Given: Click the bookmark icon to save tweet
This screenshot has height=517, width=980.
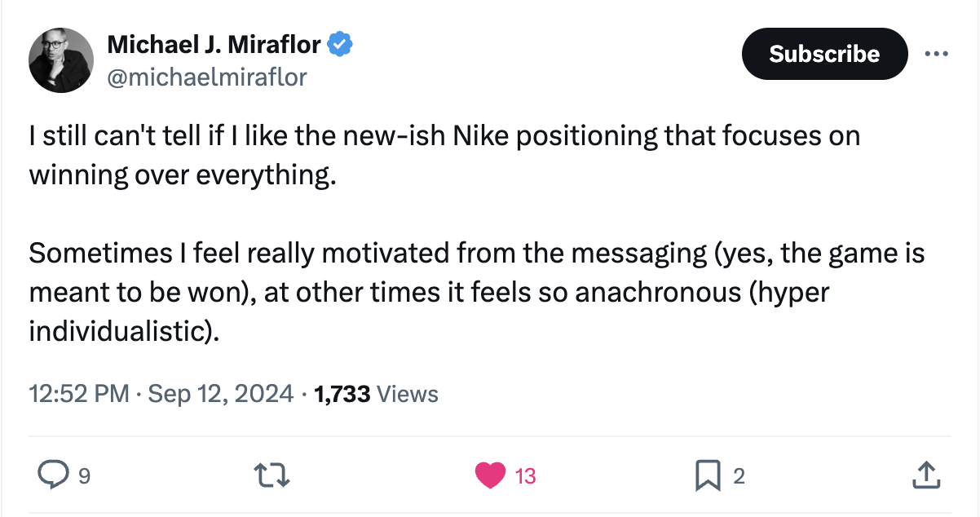Looking at the screenshot, I should coord(710,474).
